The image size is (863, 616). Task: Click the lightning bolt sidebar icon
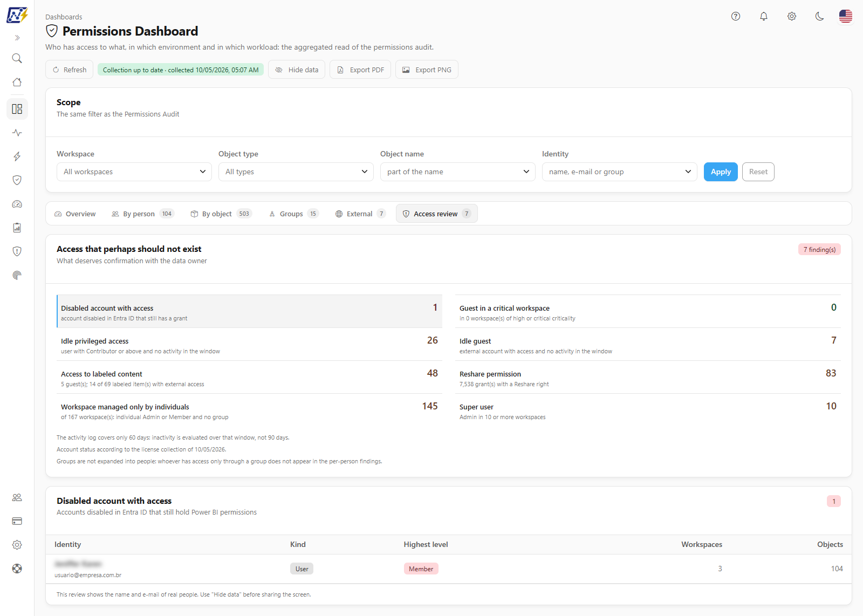[17, 156]
